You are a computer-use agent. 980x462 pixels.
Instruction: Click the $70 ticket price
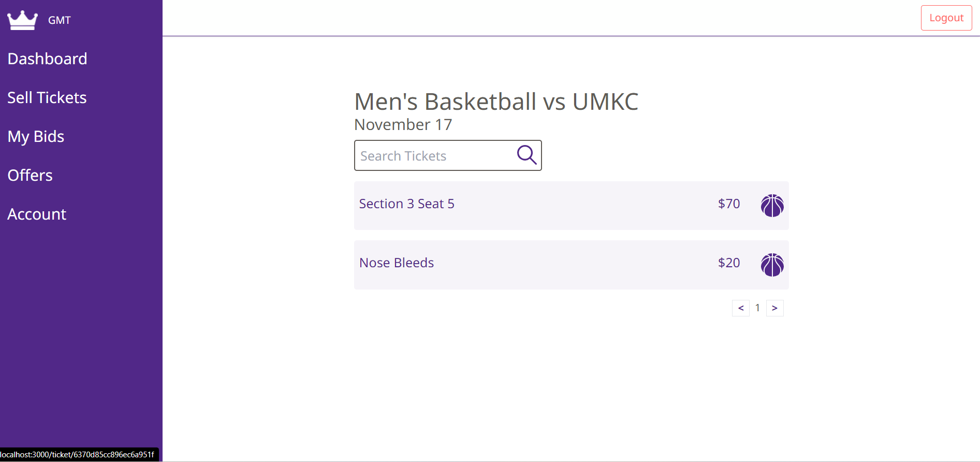(x=729, y=204)
